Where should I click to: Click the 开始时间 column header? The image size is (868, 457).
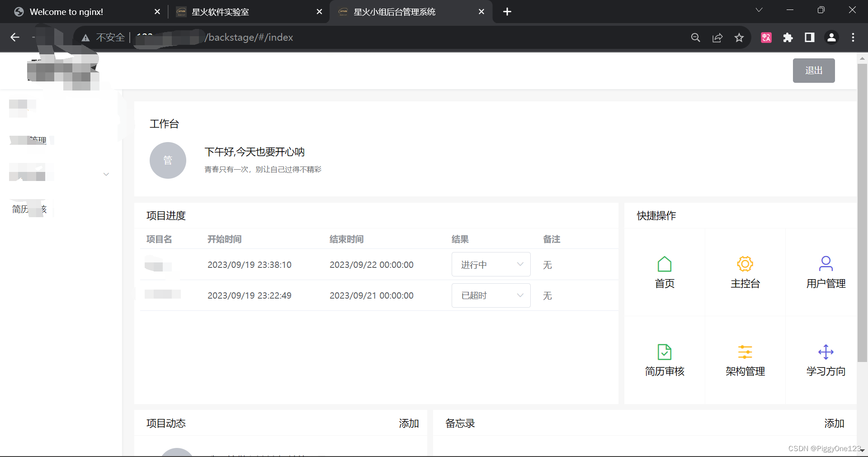tap(225, 239)
